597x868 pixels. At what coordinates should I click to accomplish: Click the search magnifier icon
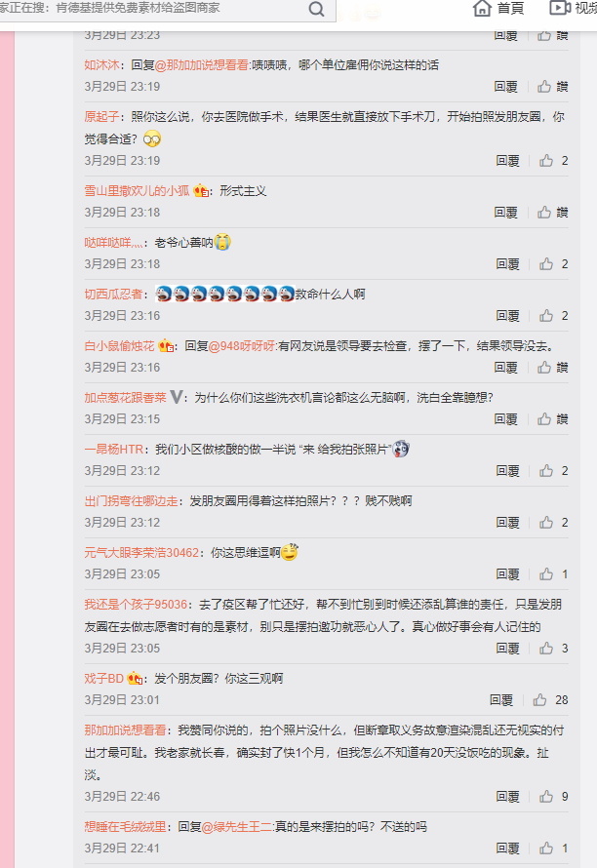tap(316, 9)
